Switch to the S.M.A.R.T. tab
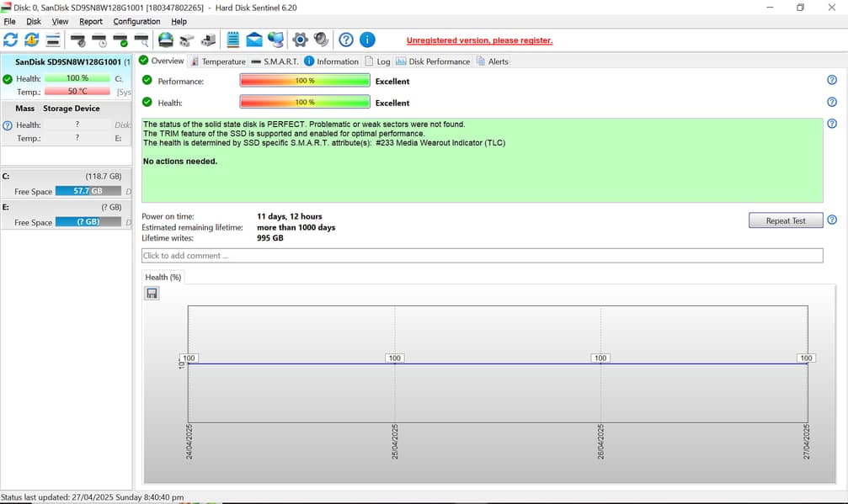This screenshot has width=848, height=504. pos(275,61)
